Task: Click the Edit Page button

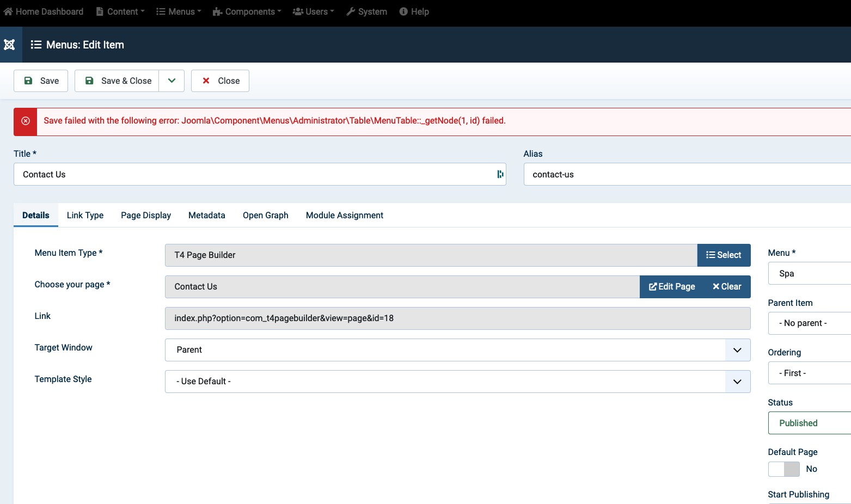Action: click(x=672, y=287)
